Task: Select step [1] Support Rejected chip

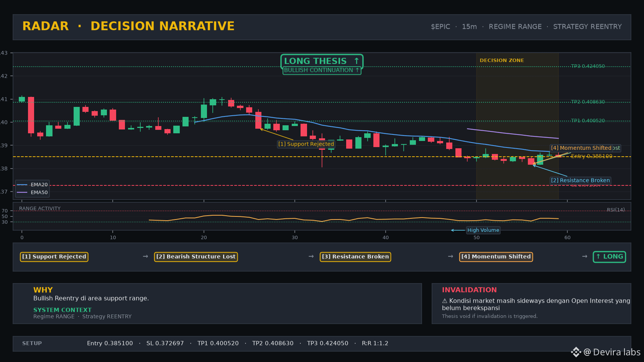Action: pos(54,257)
